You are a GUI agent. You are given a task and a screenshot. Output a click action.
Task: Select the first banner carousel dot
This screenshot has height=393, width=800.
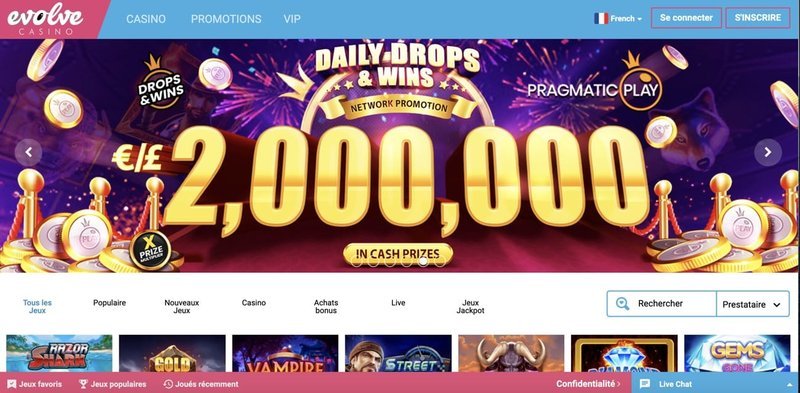(357, 262)
